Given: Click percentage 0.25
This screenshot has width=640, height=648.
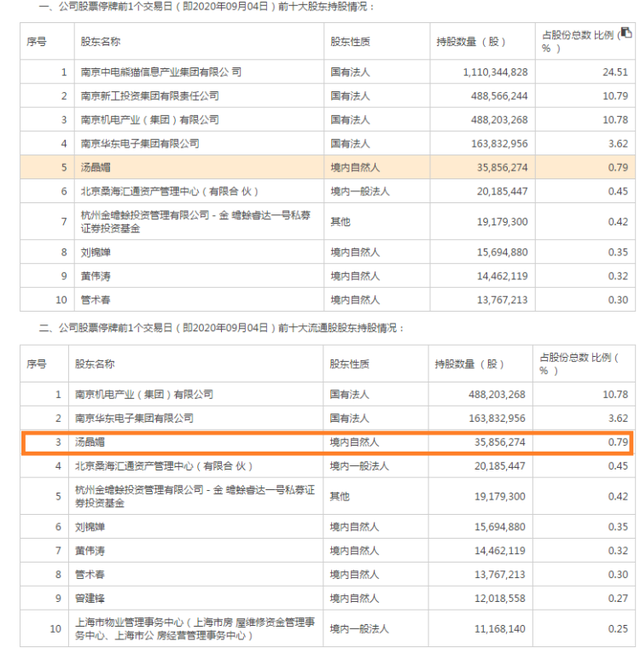Looking at the screenshot, I should [x=618, y=629].
